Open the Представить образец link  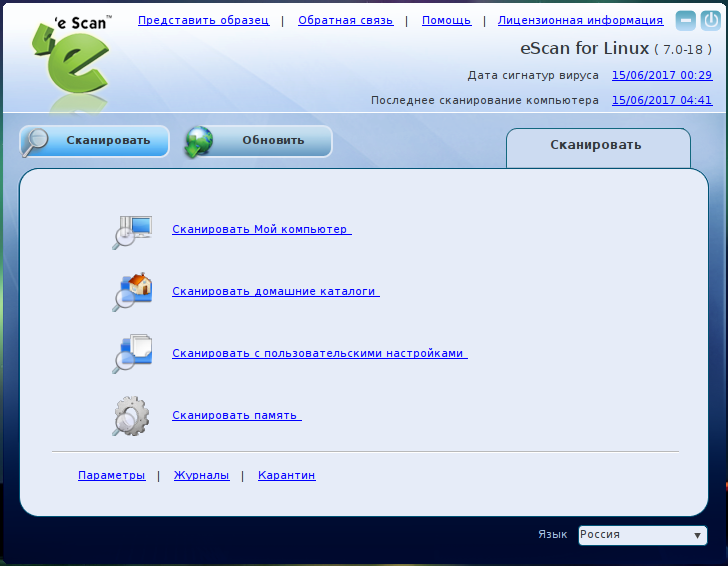203,20
